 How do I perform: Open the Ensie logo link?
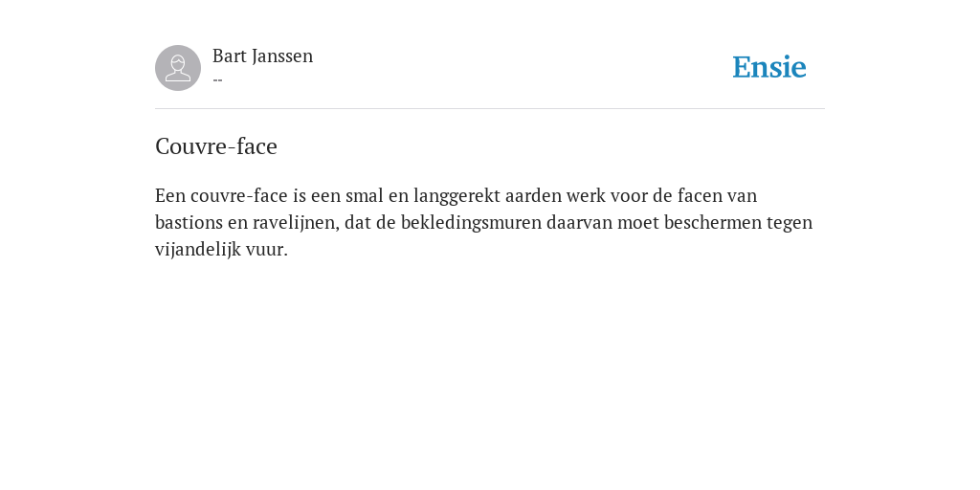pos(769,67)
